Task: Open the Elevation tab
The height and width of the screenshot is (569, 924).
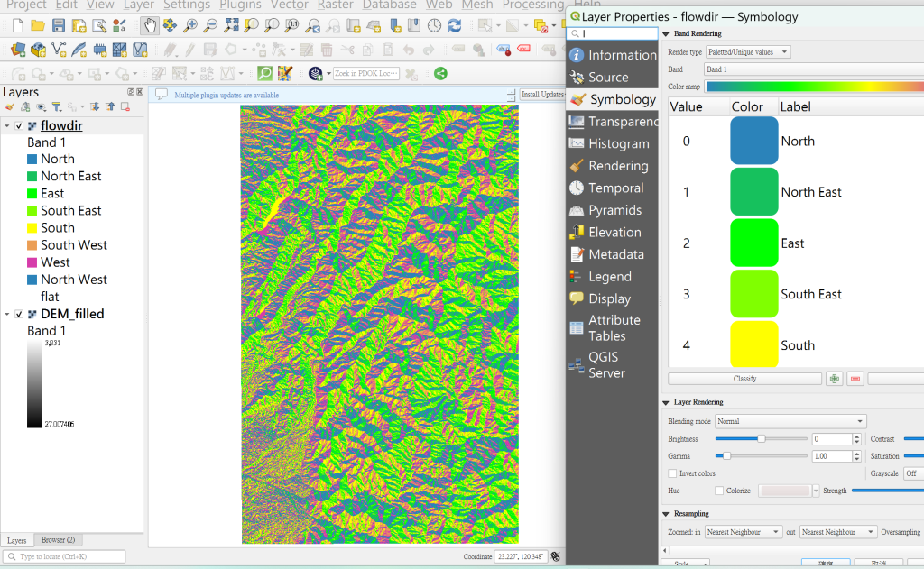Action: coord(613,233)
